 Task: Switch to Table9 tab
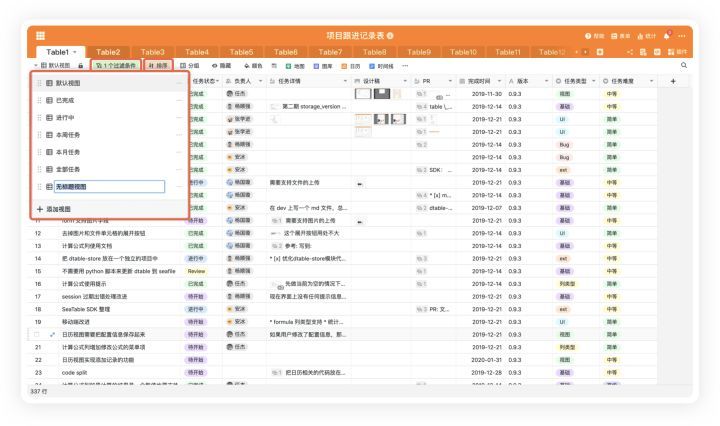pyautogui.click(x=419, y=52)
